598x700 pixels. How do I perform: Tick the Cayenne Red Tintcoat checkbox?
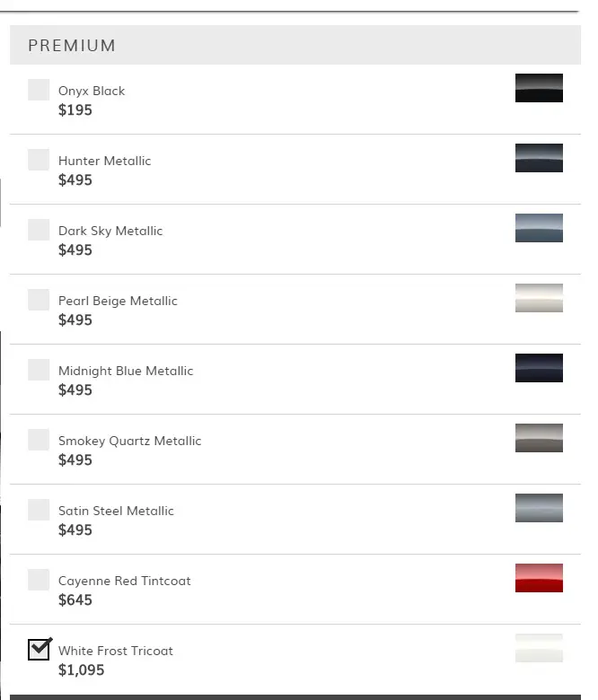point(39,580)
